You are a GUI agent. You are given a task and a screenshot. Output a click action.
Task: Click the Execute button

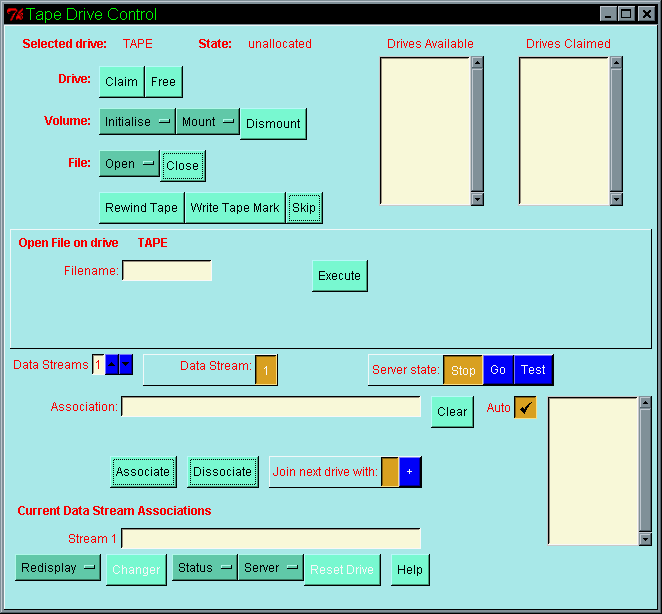(339, 276)
